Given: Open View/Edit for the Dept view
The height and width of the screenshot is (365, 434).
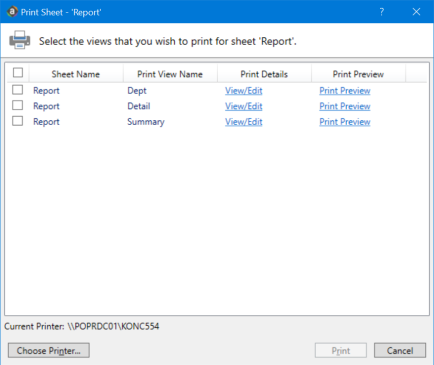Looking at the screenshot, I should coord(244,91).
